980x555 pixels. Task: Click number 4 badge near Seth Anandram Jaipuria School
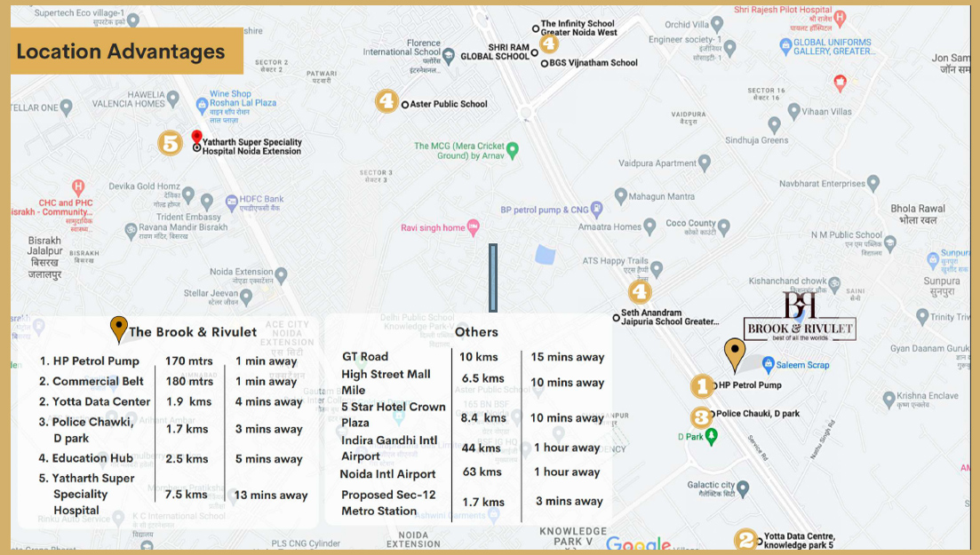point(639,291)
